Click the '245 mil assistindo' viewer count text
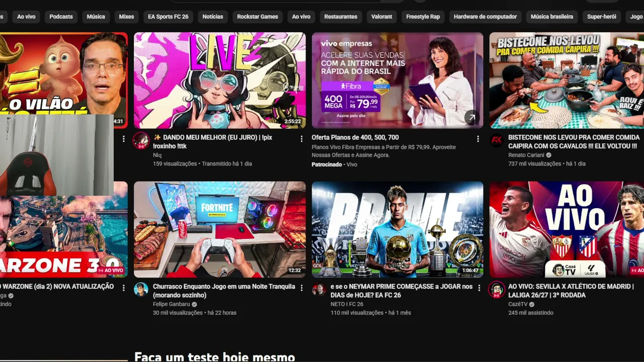The image size is (644, 362). [531, 313]
